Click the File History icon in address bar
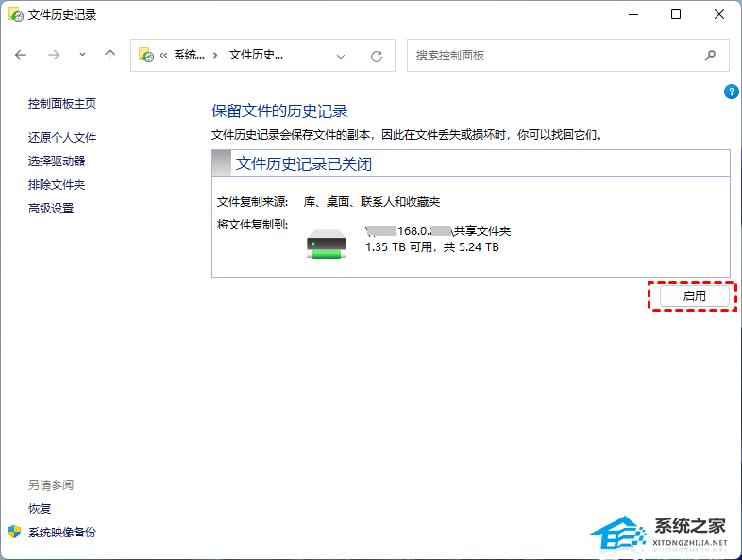This screenshot has width=742, height=560. 146,55
